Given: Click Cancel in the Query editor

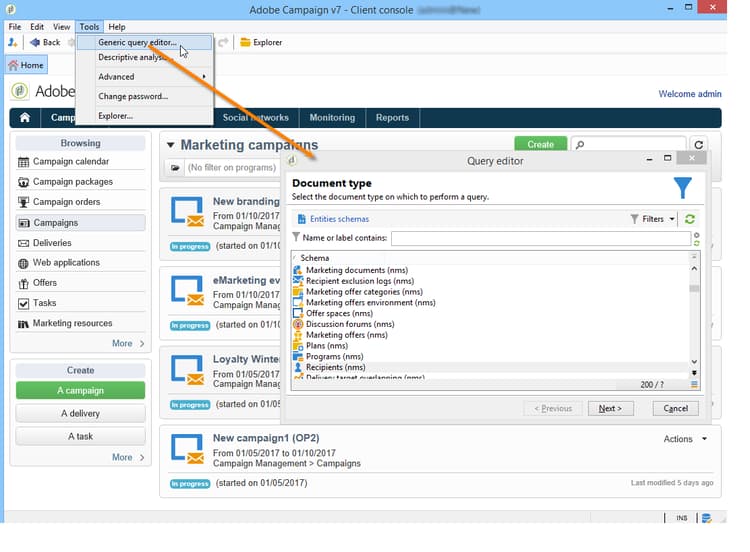Looking at the screenshot, I should (675, 408).
